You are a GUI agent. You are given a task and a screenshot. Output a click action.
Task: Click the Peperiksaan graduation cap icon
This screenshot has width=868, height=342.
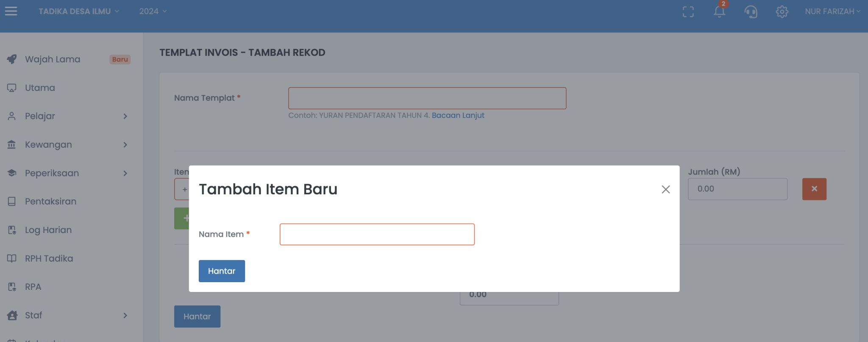[x=12, y=173]
